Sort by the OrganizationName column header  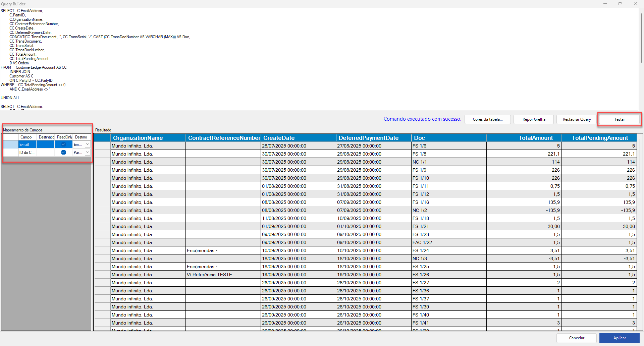click(148, 138)
